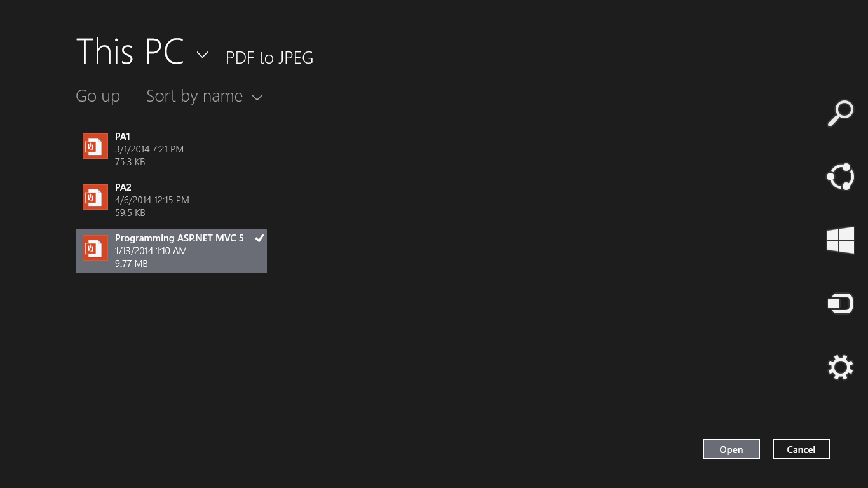Open the Settings gear charm

[x=840, y=367]
